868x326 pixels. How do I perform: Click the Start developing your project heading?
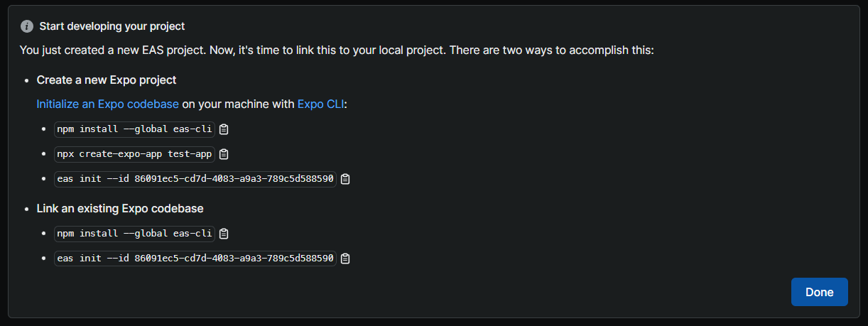(112, 26)
